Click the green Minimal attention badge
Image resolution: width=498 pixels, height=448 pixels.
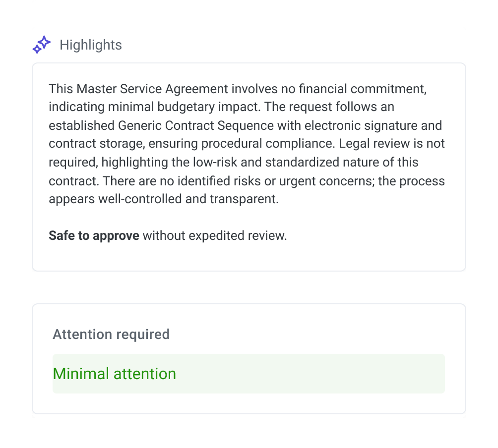pos(115,374)
